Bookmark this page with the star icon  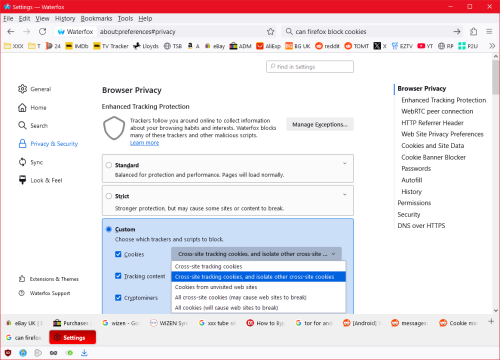point(270,32)
